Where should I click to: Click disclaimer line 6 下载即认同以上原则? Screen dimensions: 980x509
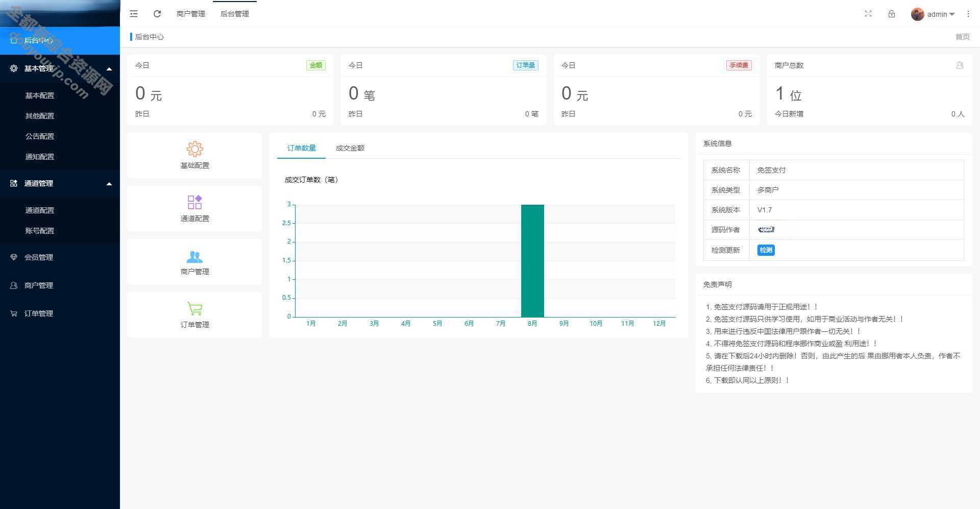pos(748,380)
